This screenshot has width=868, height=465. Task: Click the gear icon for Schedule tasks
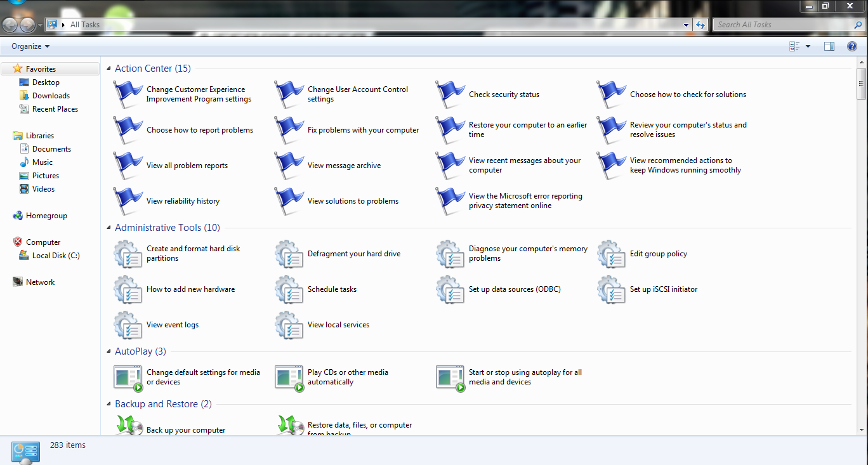tap(289, 289)
